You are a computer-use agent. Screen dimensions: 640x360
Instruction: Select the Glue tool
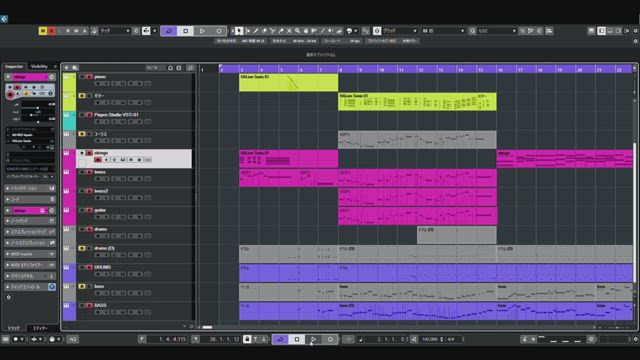click(281, 31)
